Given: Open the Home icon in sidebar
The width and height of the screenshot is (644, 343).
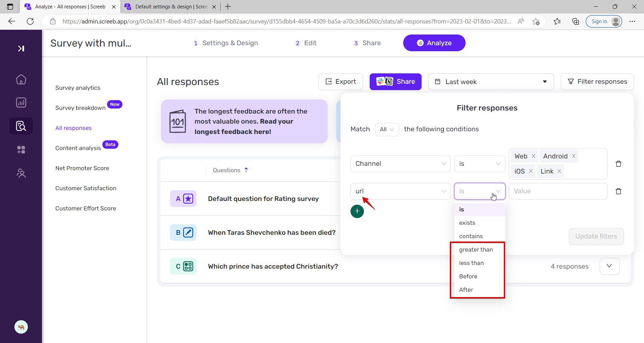Looking at the screenshot, I should 21,79.
